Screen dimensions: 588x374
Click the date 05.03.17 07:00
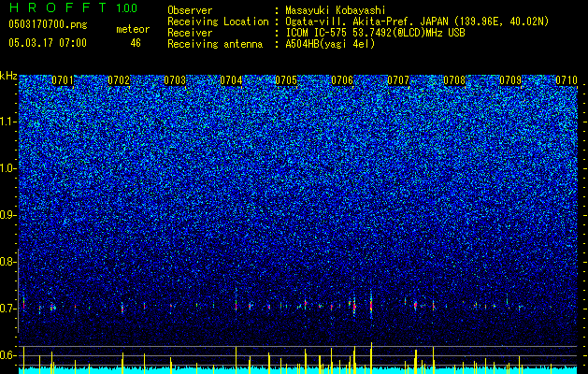pos(48,43)
